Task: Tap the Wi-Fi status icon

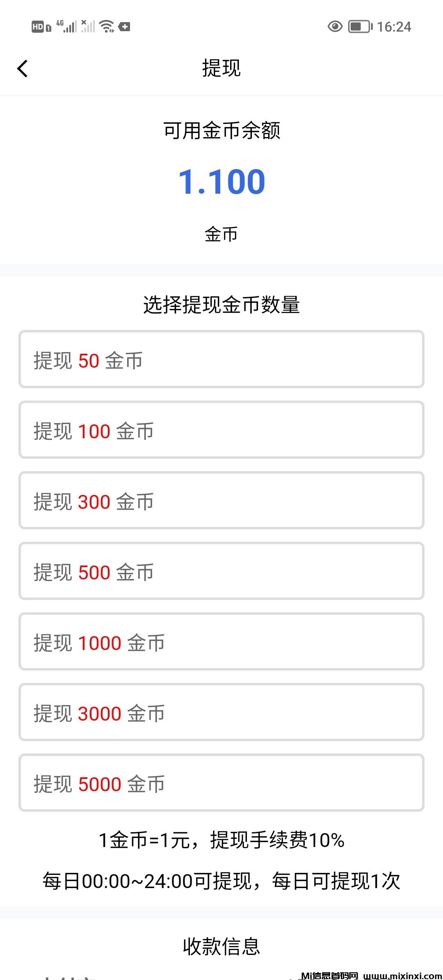Action: click(x=107, y=26)
